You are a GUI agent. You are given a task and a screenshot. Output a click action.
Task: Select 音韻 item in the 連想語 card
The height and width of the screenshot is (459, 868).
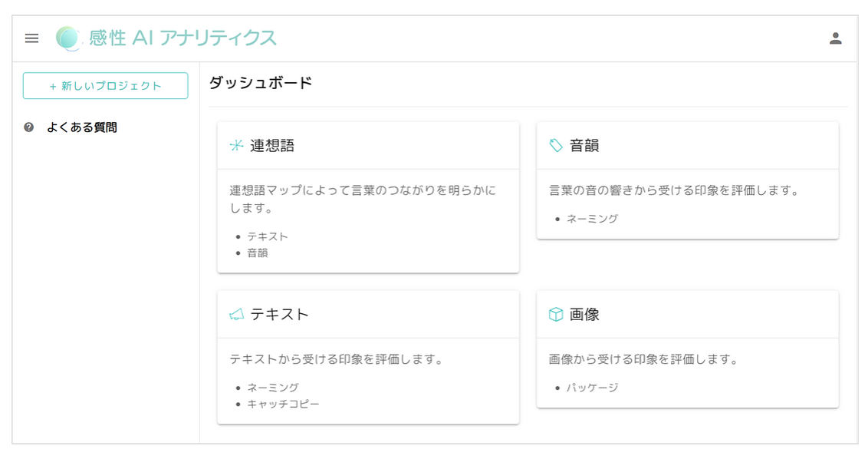point(258,253)
